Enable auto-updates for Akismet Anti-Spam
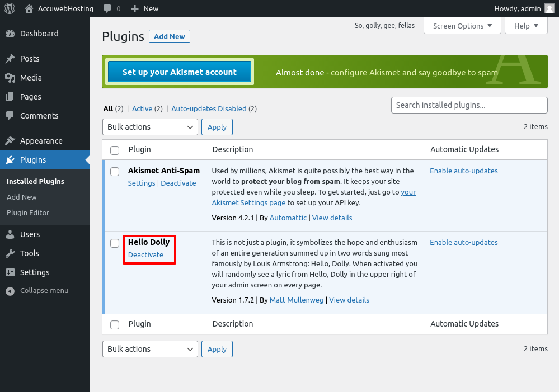This screenshot has height=392, width=559. click(464, 171)
